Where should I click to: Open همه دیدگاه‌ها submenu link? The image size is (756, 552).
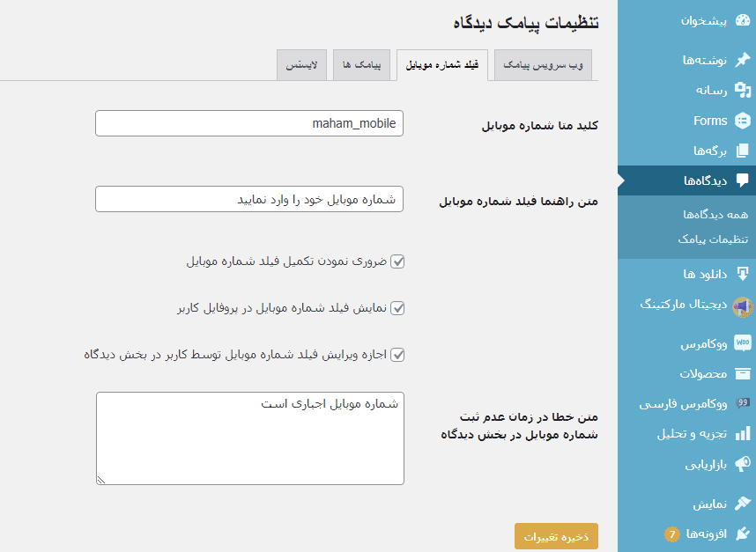(x=715, y=215)
